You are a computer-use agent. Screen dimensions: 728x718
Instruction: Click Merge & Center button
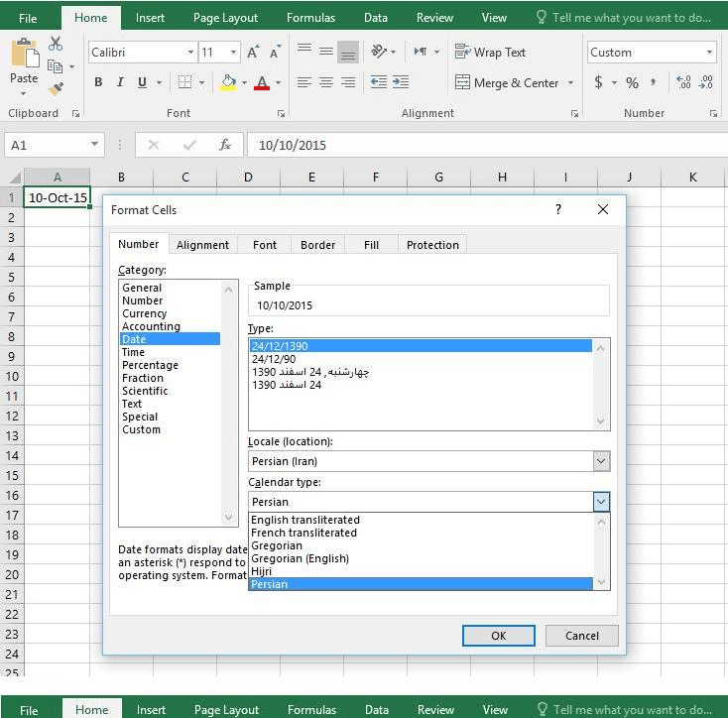pyautogui.click(x=507, y=83)
